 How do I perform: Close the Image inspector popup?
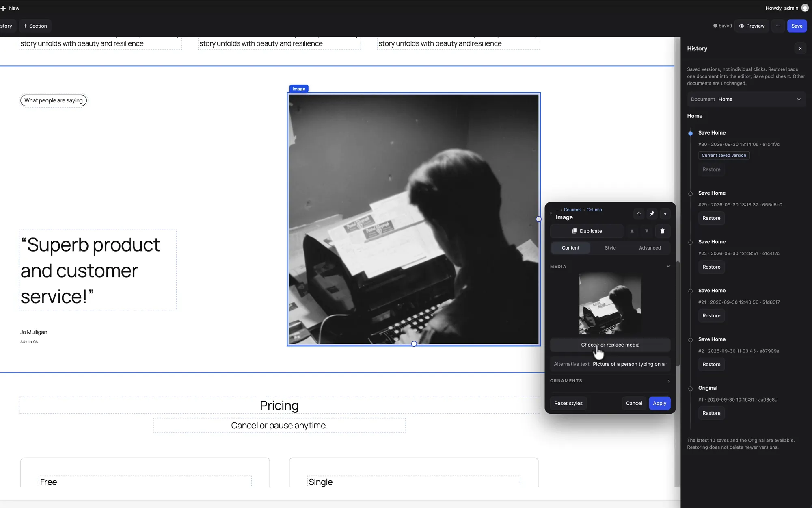(x=665, y=214)
